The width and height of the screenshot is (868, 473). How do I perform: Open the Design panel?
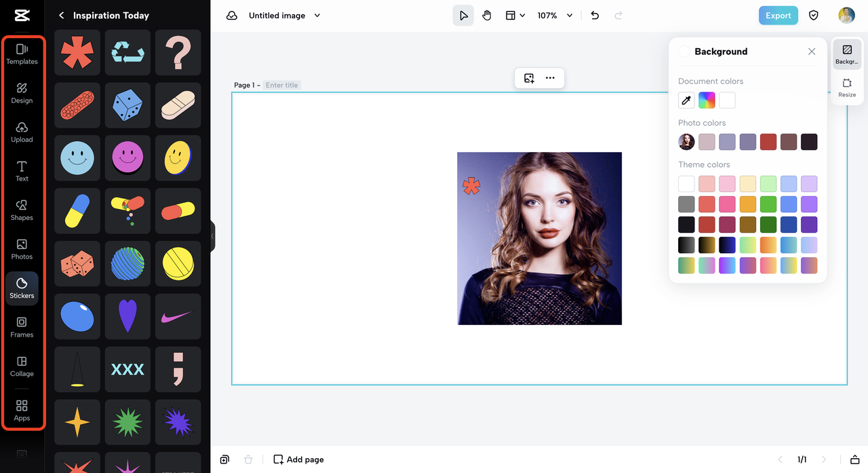click(22, 94)
